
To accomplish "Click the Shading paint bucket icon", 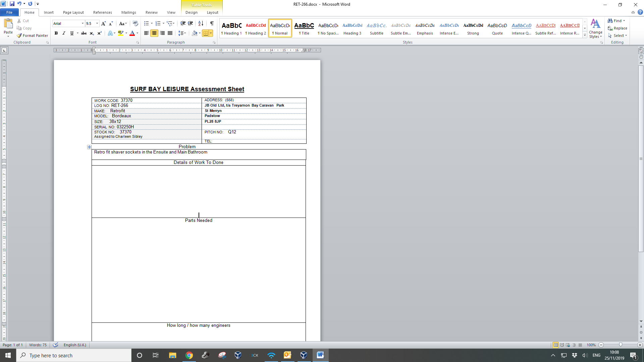I will [x=195, y=33].
